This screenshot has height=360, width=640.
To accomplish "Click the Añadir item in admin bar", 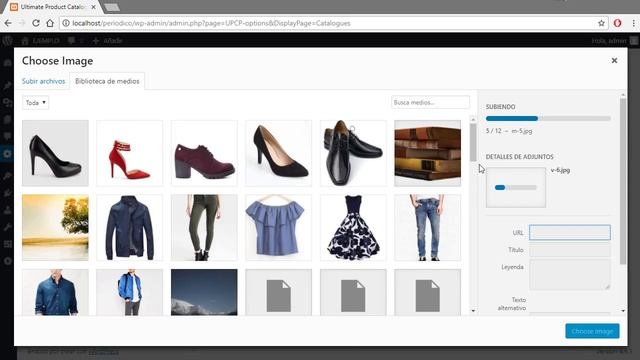I will coord(108,41).
